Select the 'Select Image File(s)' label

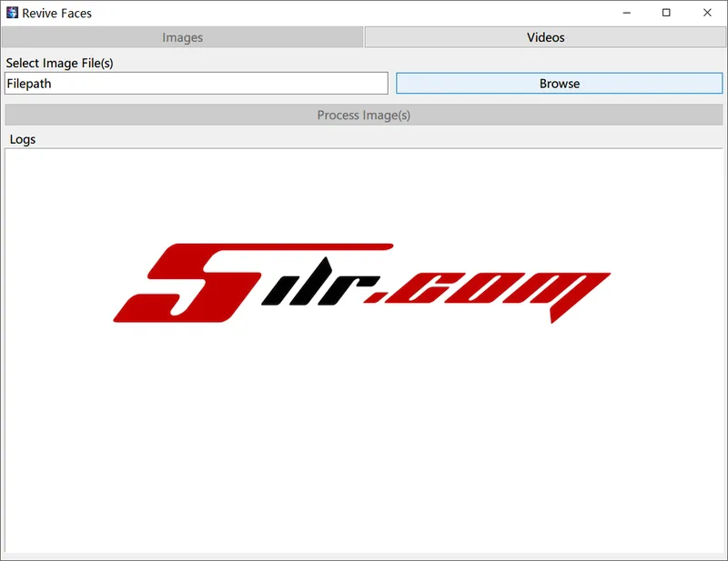click(x=59, y=63)
